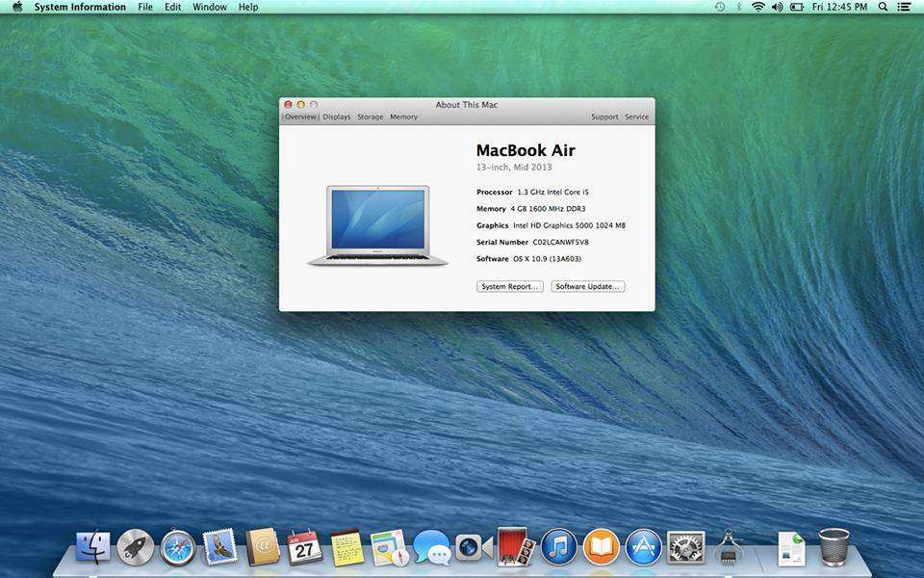Click battery status icon in menu bar
This screenshot has width=924, height=578.
click(797, 7)
